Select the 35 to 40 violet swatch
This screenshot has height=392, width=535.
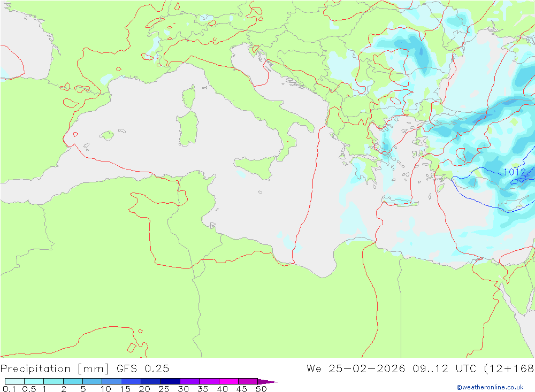pyautogui.click(x=209, y=381)
